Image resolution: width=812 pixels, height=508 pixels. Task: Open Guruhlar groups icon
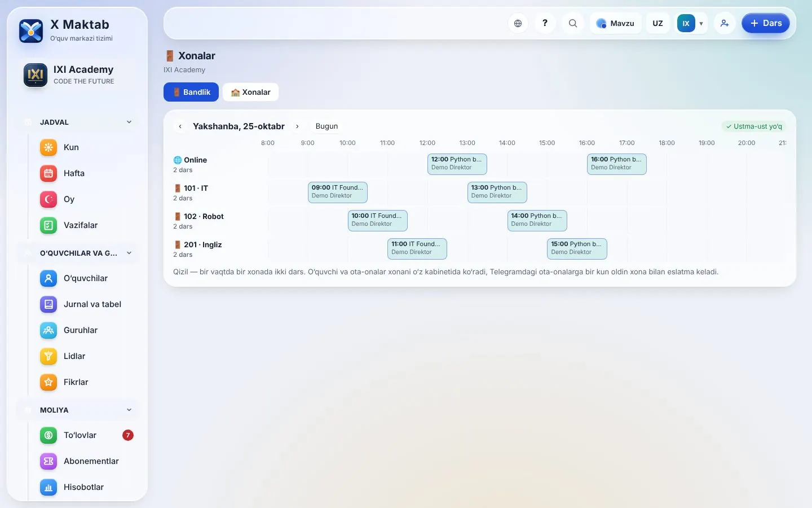[x=48, y=330]
